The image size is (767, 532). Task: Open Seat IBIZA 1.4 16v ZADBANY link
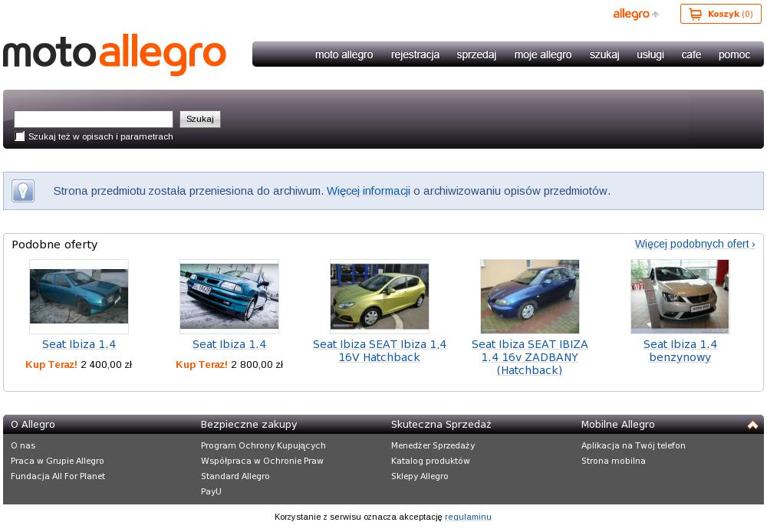(530, 357)
